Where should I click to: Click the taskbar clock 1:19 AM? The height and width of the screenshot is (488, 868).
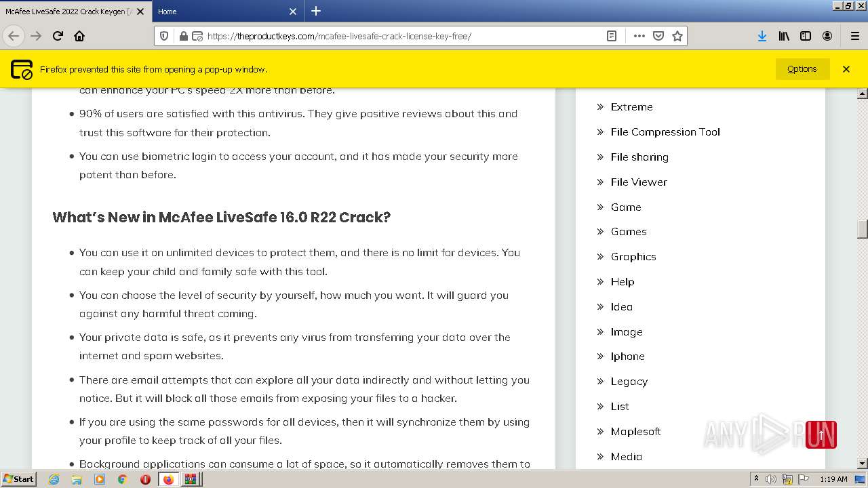point(833,479)
